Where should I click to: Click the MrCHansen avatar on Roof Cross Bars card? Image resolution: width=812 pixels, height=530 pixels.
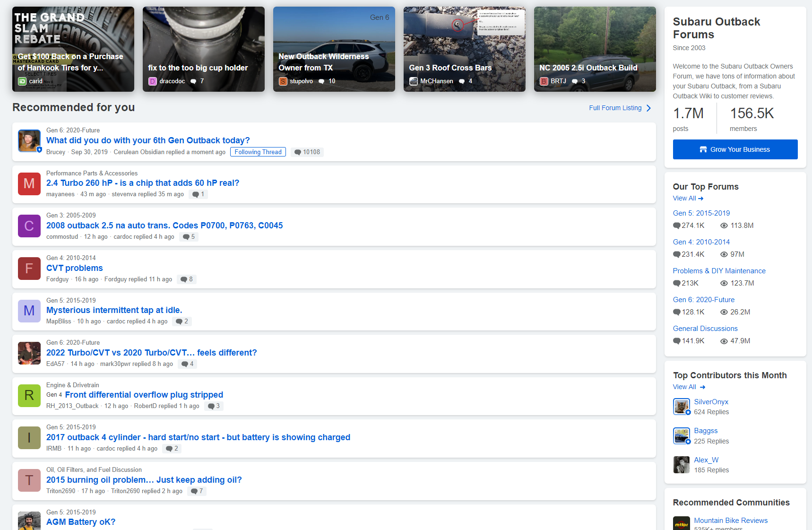[413, 81]
